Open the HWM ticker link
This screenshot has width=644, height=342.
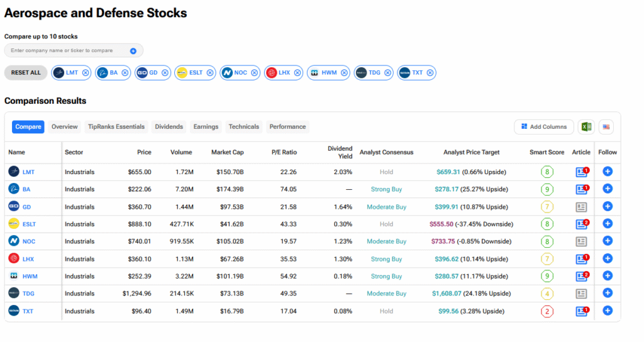click(x=30, y=277)
